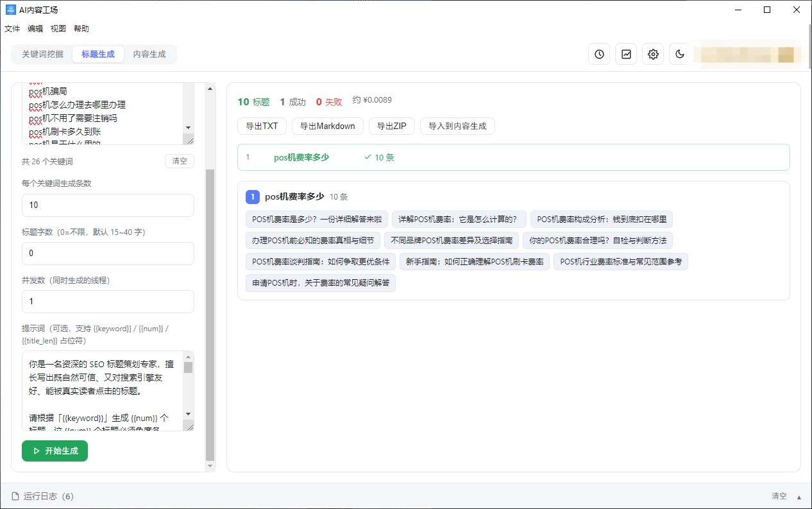Click title POS机费率构成分析：钱到底扣在哪里
Viewport: 812px width, 509px height.
(602, 219)
